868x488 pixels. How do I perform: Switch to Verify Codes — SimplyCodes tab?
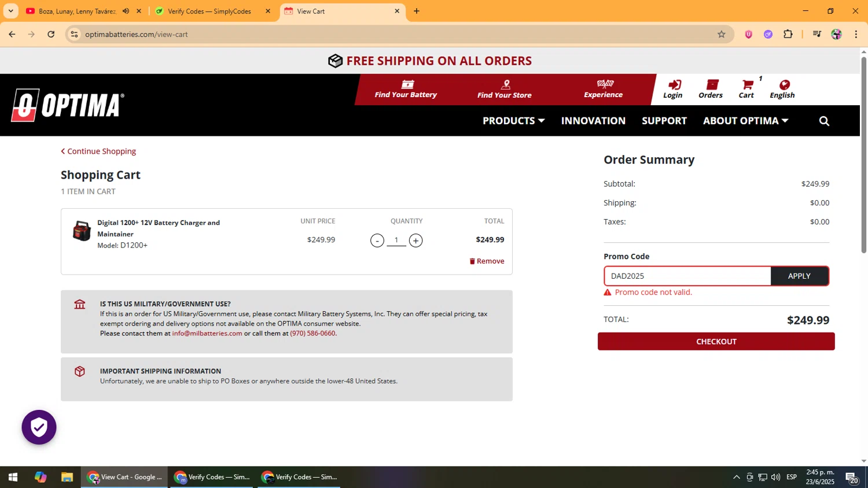[209, 11]
